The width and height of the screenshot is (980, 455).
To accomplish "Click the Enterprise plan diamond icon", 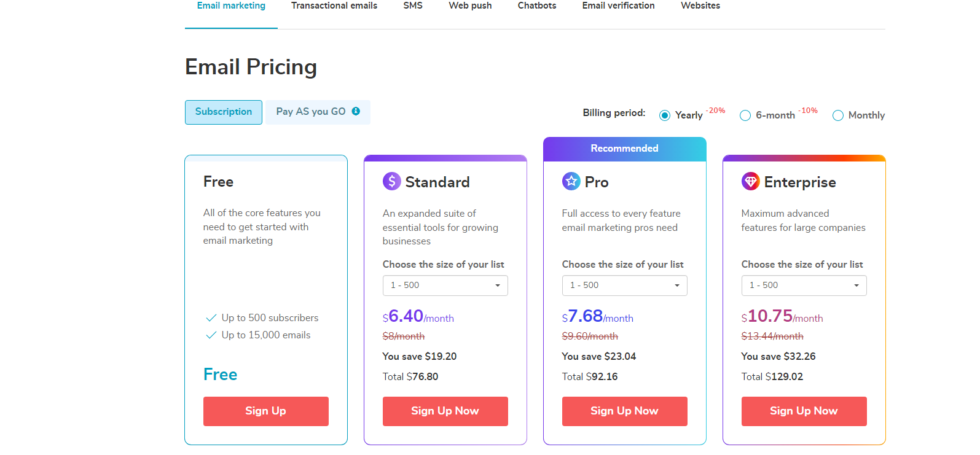I will coord(751,181).
